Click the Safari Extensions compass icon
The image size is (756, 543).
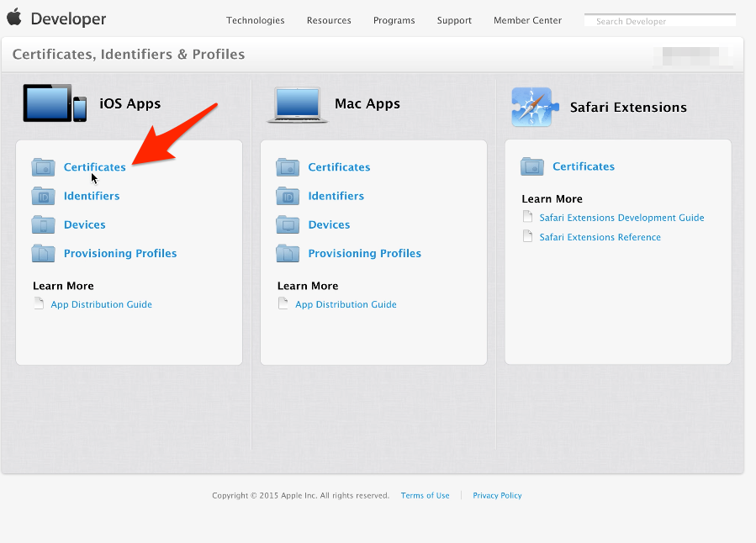535,107
